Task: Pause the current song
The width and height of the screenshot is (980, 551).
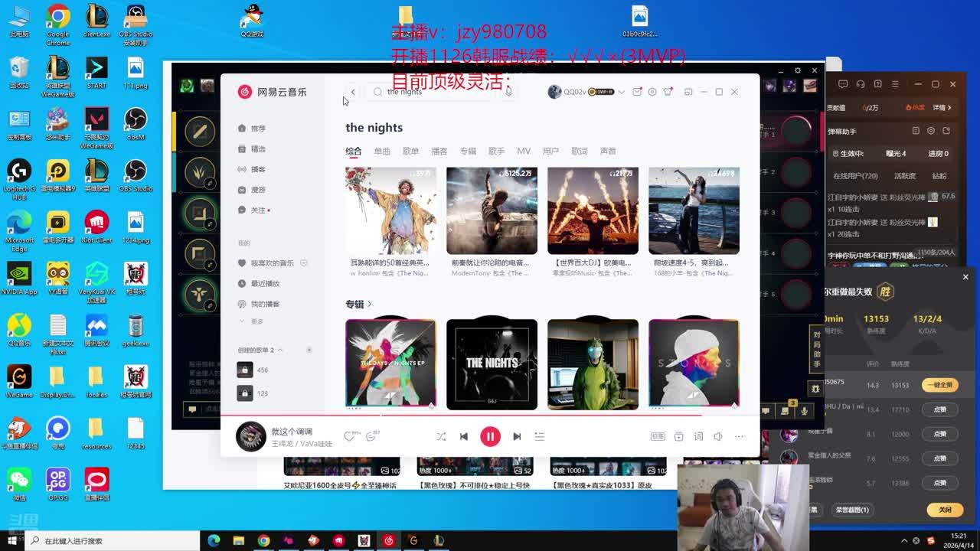Action: click(x=490, y=436)
